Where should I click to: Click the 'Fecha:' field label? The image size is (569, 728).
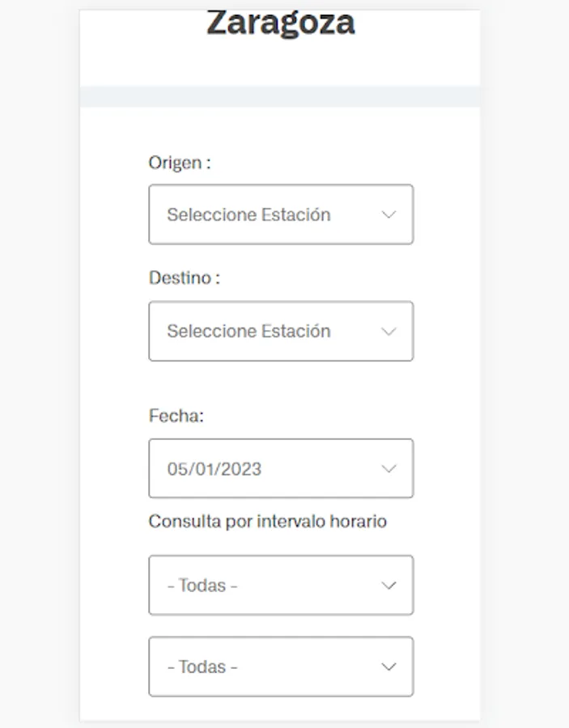[176, 416]
